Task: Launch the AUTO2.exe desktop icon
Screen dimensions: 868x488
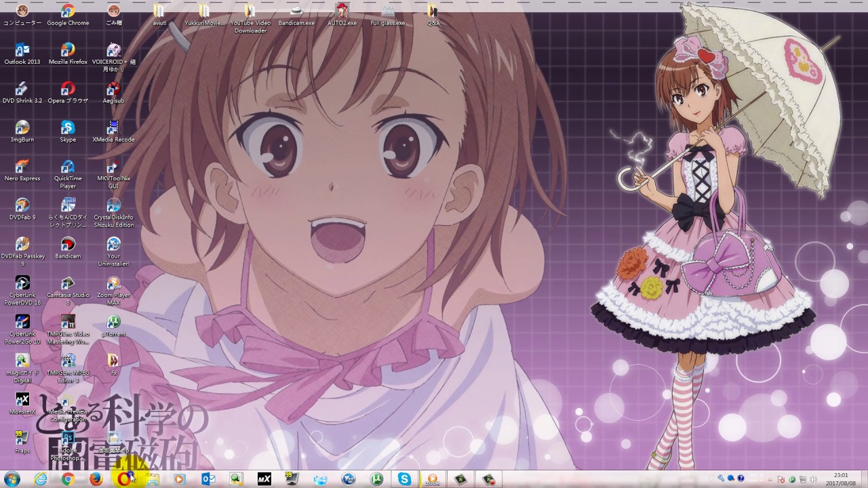Action: pos(342,15)
